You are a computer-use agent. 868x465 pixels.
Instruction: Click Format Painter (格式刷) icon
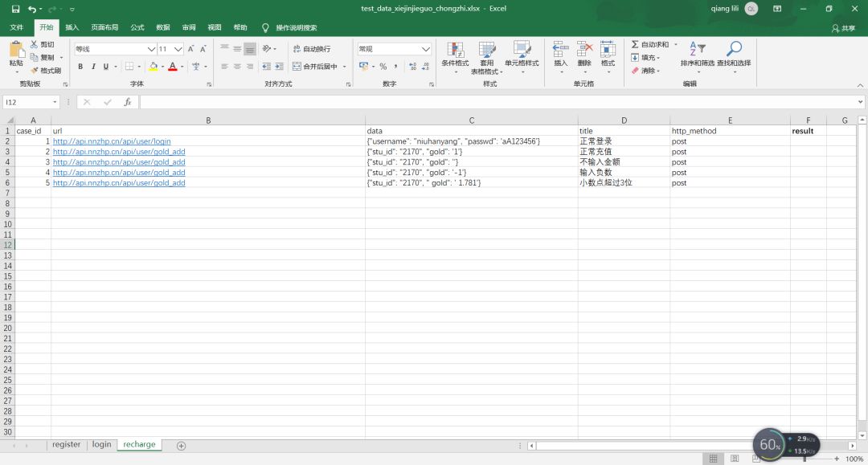point(35,70)
